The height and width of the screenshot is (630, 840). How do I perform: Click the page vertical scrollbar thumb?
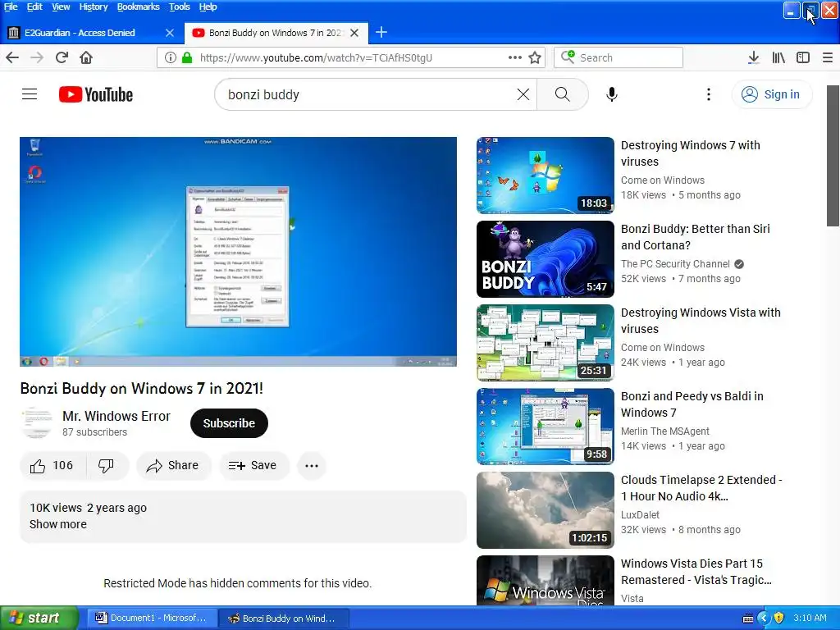(x=833, y=155)
